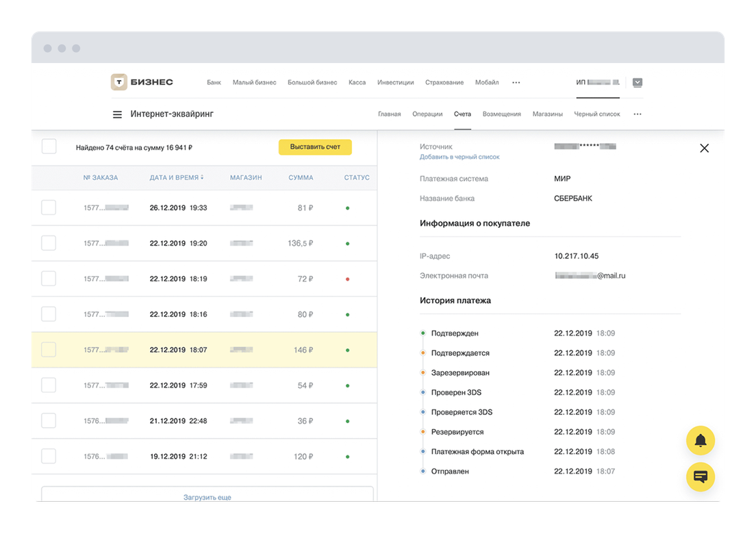Click the notification bell icon
The height and width of the screenshot is (534, 756).
pos(701,441)
